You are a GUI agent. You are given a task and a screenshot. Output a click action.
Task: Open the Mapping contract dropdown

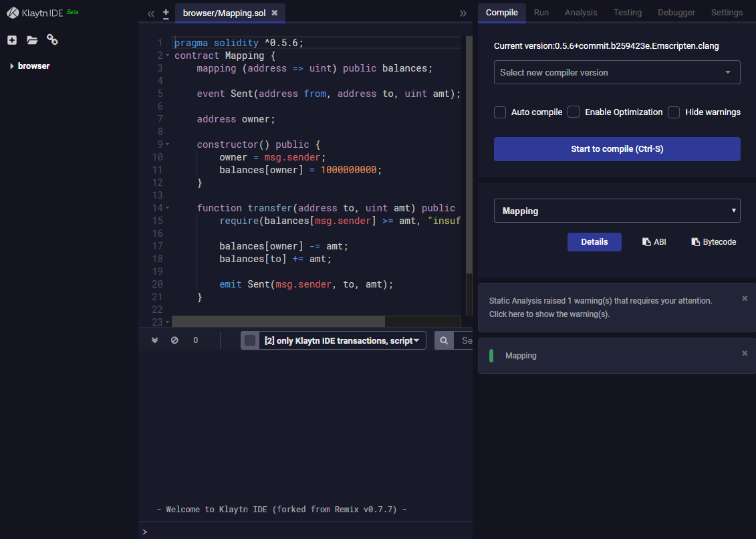[x=617, y=211]
